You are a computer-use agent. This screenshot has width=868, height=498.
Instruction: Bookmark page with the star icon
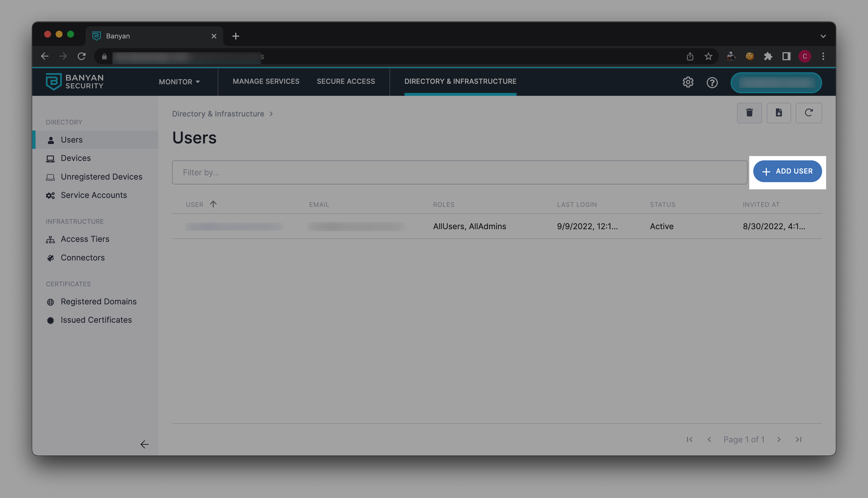tap(708, 57)
